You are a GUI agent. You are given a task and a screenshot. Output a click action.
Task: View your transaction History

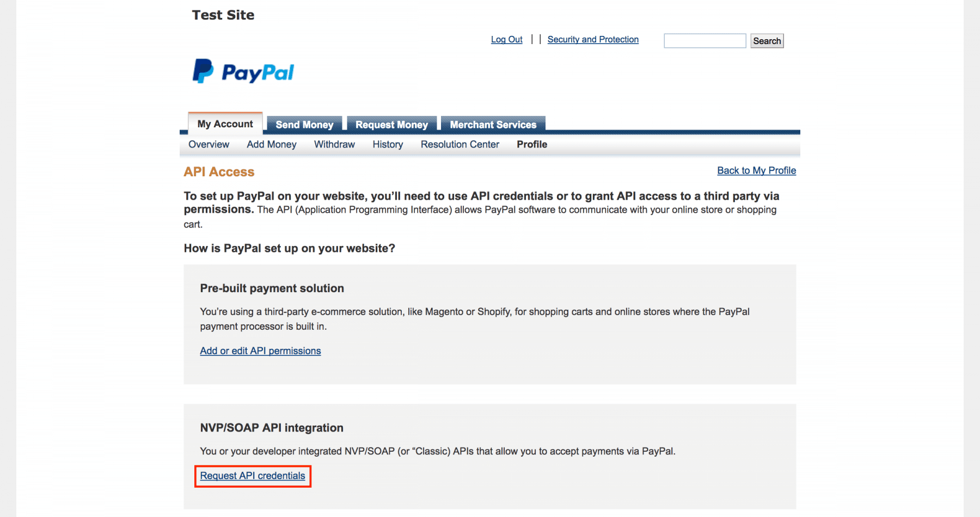[387, 144]
